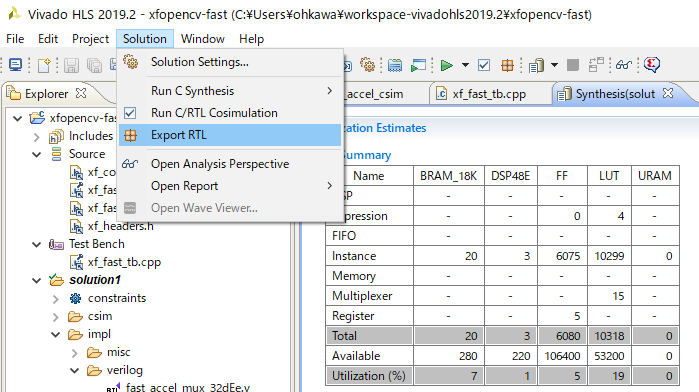Click the welcome page monitor icon in toolbar
This screenshot has height=392, width=699.
[x=15, y=65]
